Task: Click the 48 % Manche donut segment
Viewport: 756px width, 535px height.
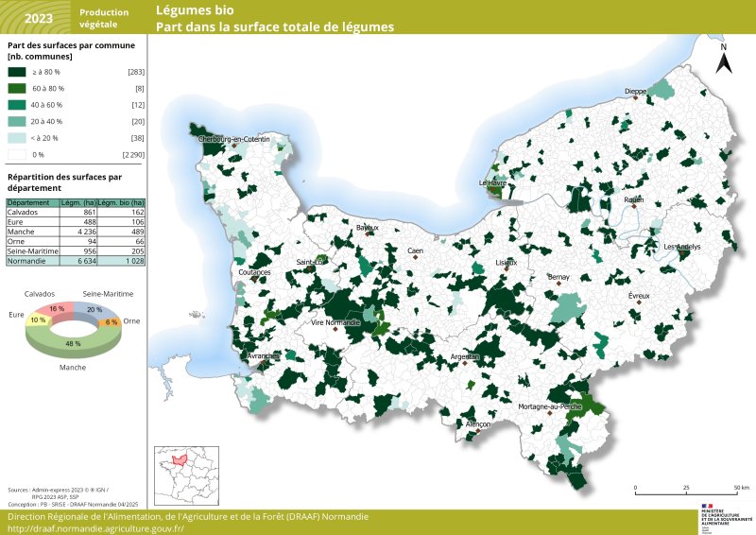Action: pos(73,343)
